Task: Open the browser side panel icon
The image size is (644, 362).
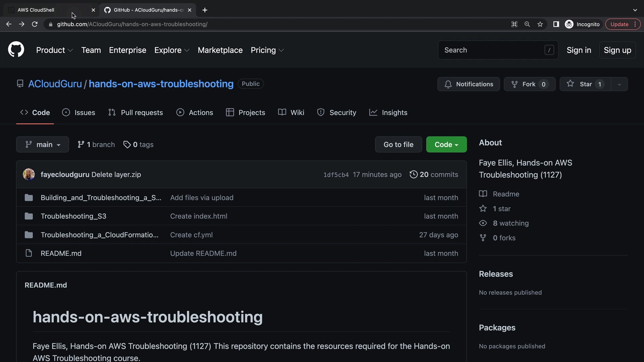Action: click(556, 24)
